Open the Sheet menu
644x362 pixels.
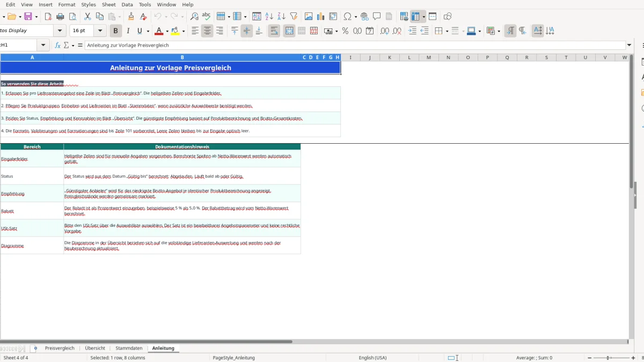pos(109,4)
